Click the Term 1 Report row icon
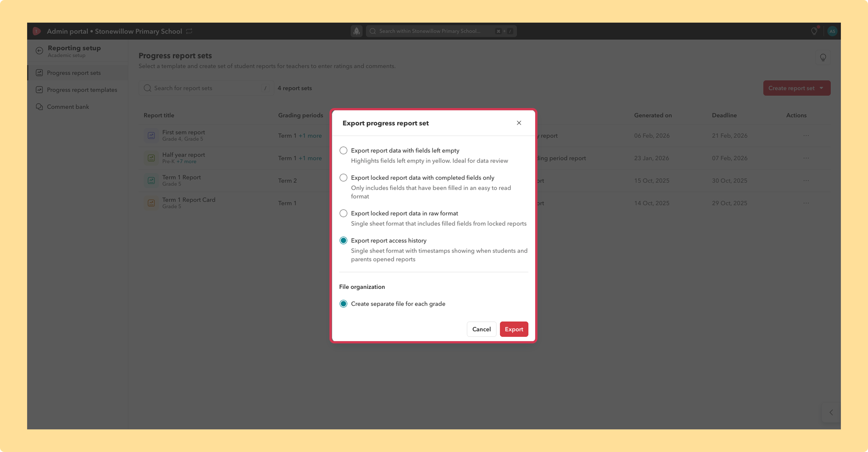 click(151, 180)
